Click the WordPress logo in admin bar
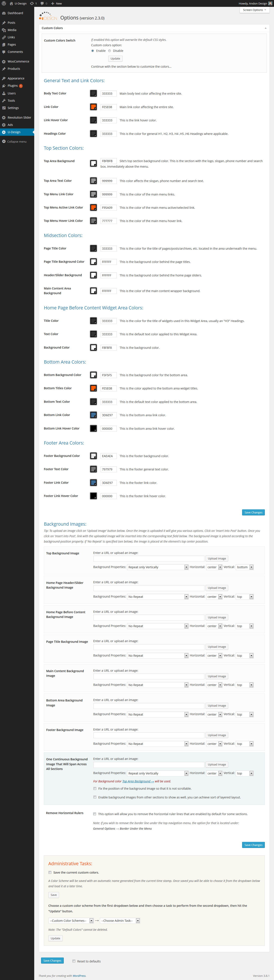 point(4,3)
